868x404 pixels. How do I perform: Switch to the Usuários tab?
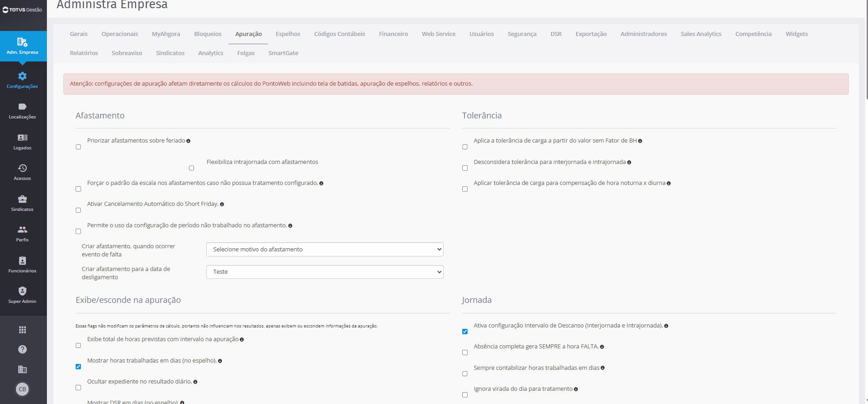pyautogui.click(x=481, y=34)
